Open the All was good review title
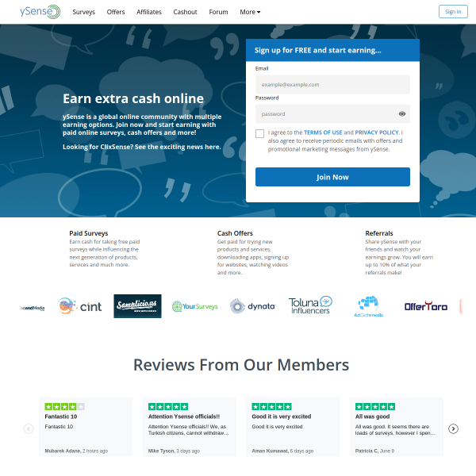 tap(373, 416)
